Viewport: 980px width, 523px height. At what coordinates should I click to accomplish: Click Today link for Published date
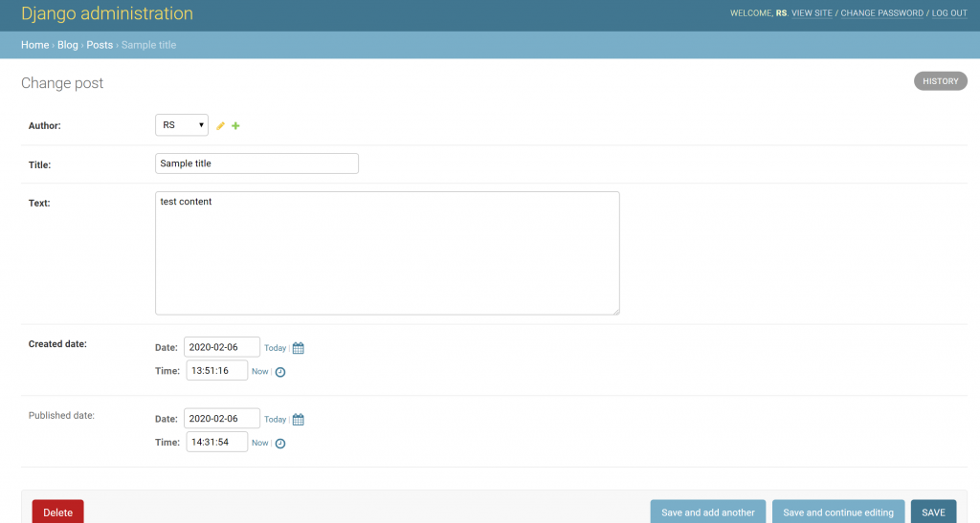tap(275, 420)
